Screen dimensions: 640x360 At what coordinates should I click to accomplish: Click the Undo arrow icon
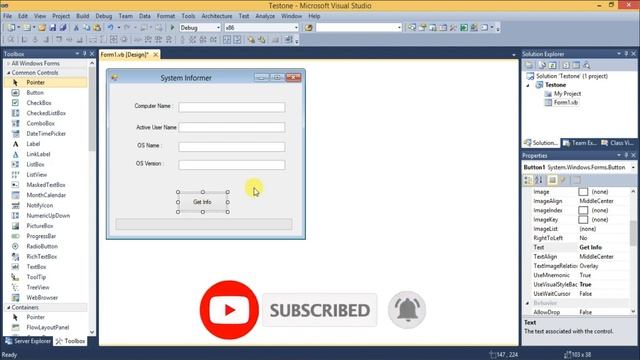110,28
